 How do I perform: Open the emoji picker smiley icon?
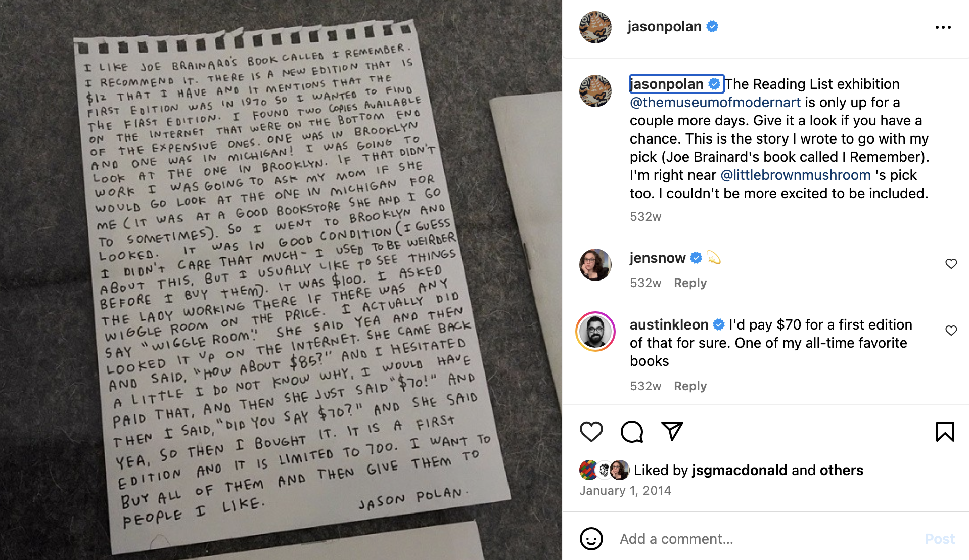coord(591,539)
